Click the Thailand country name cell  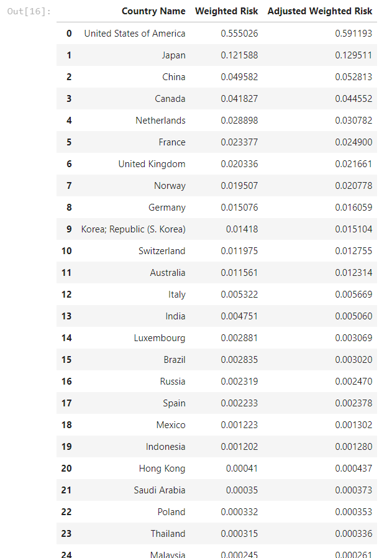(x=167, y=534)
